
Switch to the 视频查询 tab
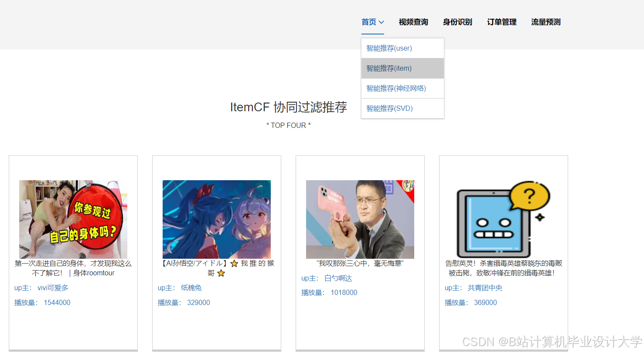tap(413, 22)
